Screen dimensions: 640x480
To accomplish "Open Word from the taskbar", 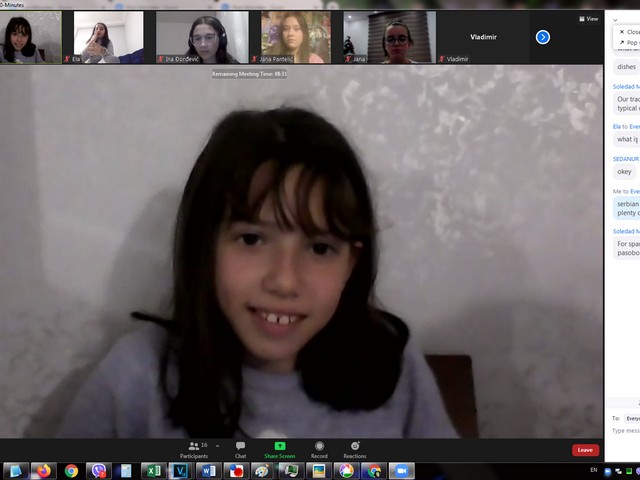I will (209, 471).
